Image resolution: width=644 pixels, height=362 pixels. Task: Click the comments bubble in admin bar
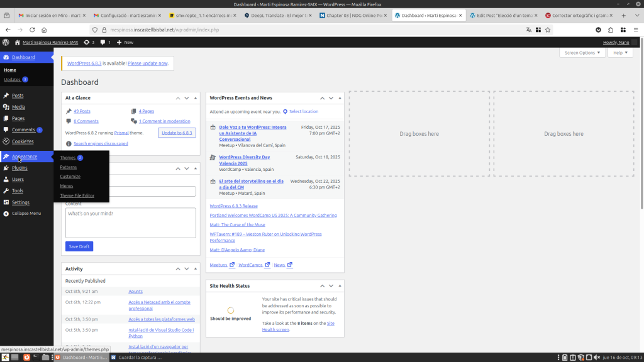(105, 42)
